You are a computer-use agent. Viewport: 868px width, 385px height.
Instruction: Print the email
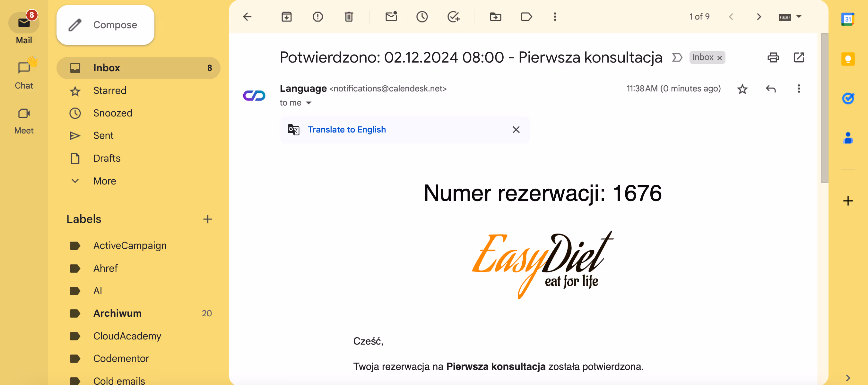pos(773,58)
